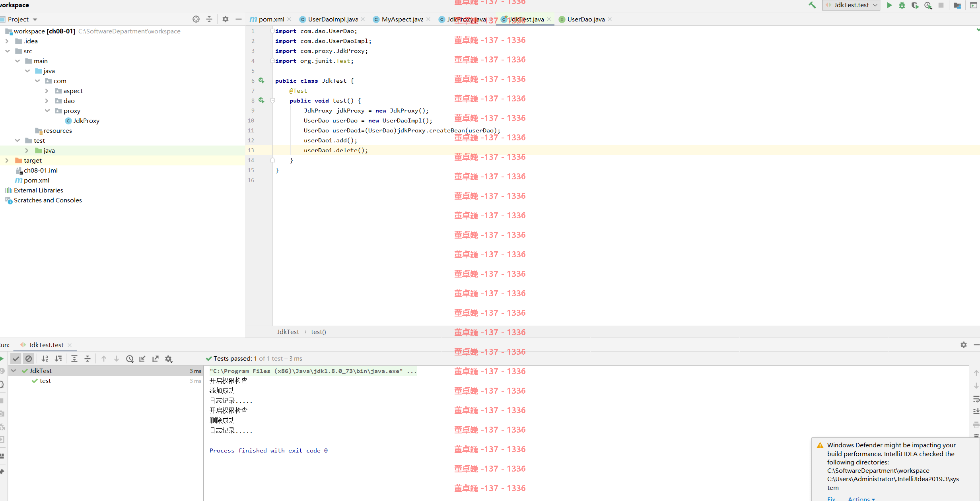Sort test results alphabetically

click(x=45, y=359)
